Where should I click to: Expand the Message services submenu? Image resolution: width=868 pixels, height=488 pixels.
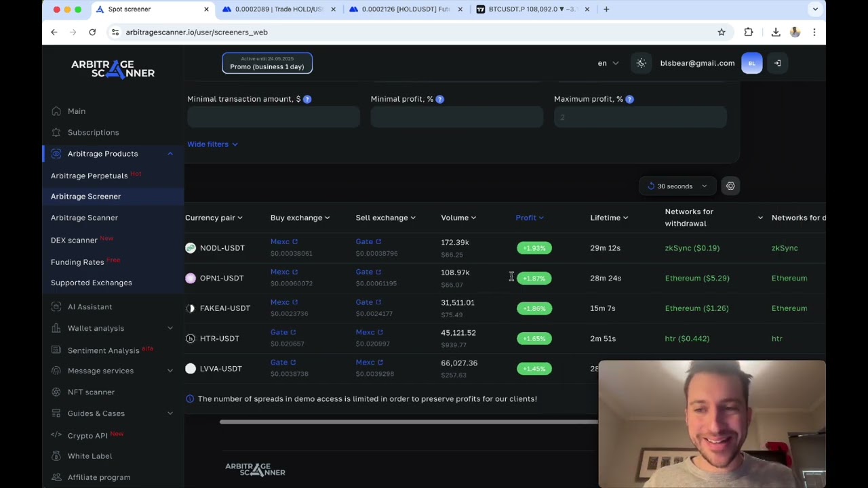(x=170, y=371)
